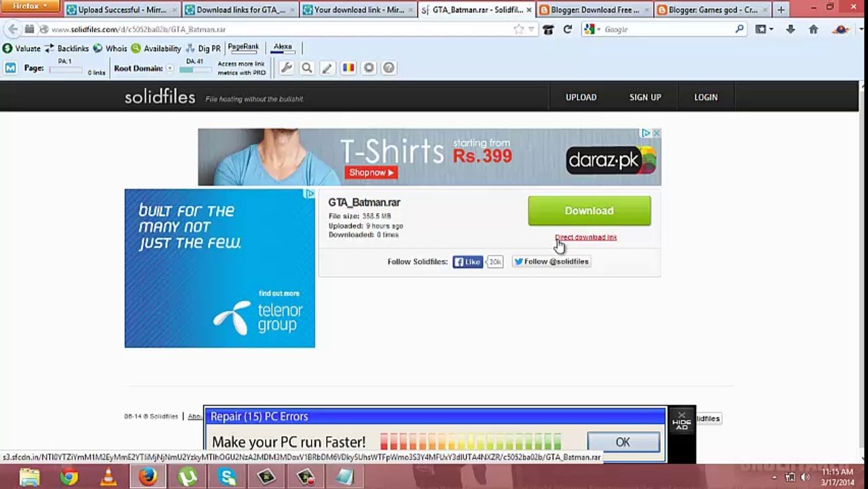
Task: Click the browser Back arrow button
Action: 13,29
